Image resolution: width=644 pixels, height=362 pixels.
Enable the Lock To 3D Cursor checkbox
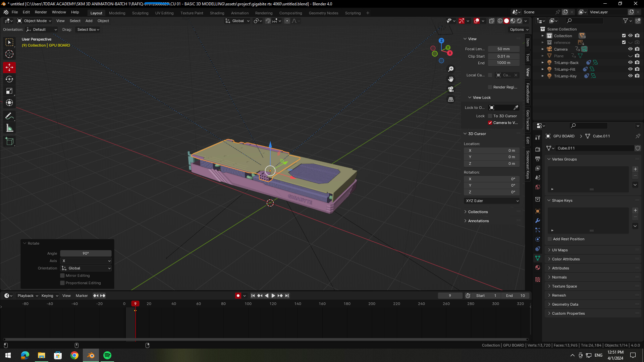coord(490,116)
